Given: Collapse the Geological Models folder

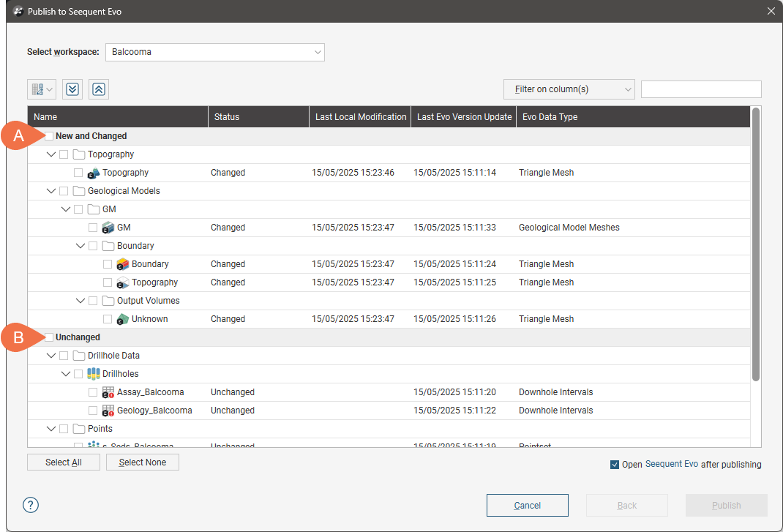Looking at the screenshot, I should click(x=51, y=191).
